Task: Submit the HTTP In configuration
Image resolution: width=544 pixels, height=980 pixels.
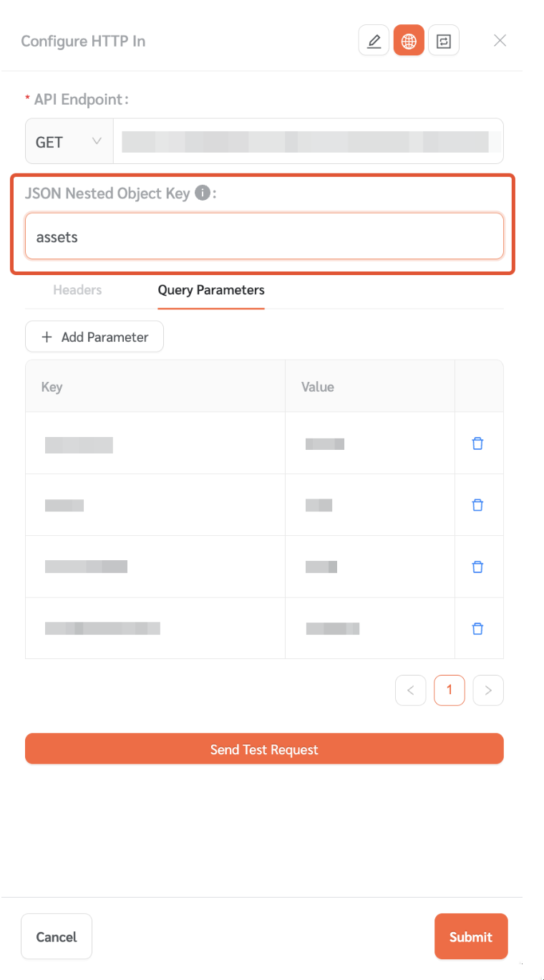Action: pos(470,936)
